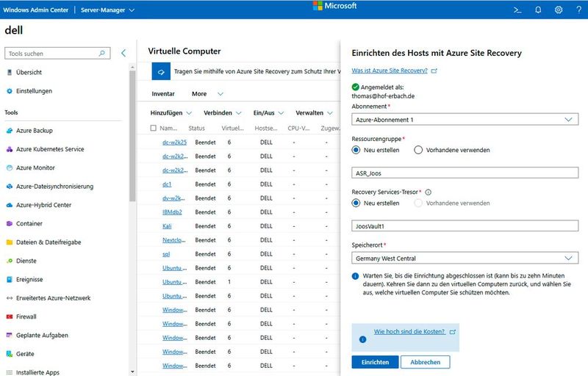Screen dimensions: 588x376
Task: Click info icon next to Recovery Services-Tresor
Action: click(x=429, y=192)
